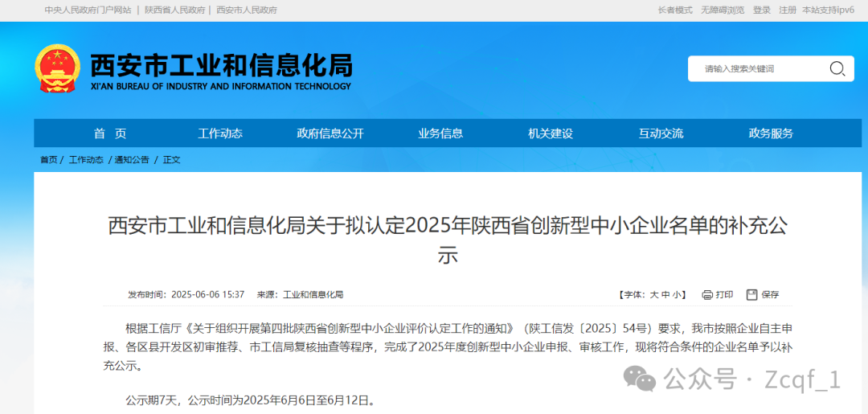Set font size to 大

click(653, 295)
